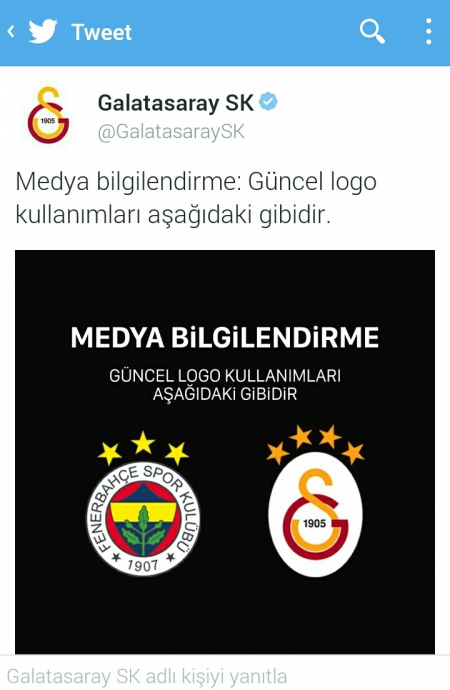Viewport: 450px width, 690px height.
Task: Open the three-dot overflow menu
Action: [x=428, y=31]
